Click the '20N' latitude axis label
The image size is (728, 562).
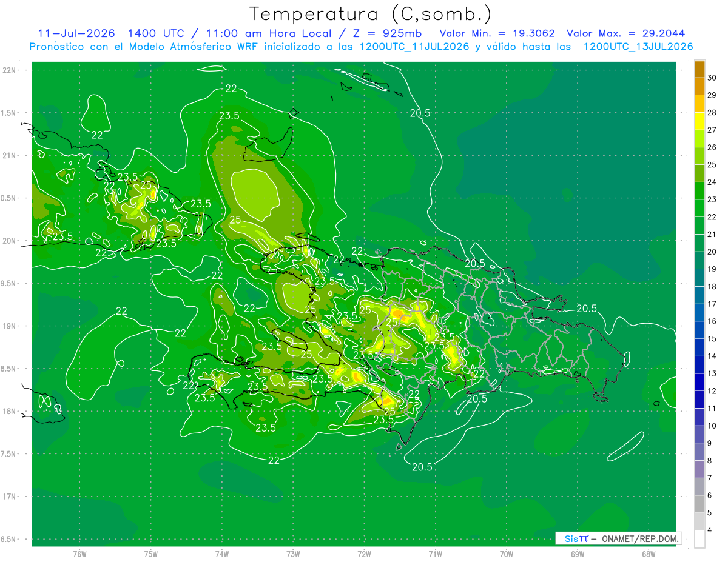point(10,241)
